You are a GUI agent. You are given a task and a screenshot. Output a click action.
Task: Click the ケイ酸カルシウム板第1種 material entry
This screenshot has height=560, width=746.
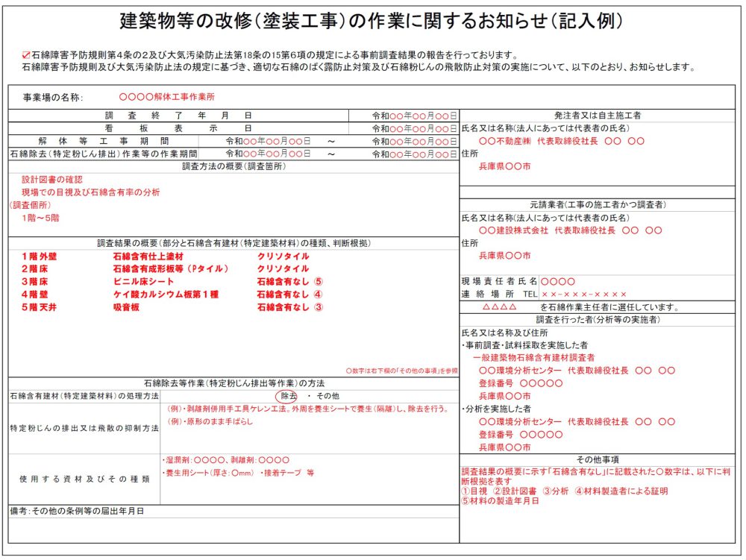click(x=166, y=294)
